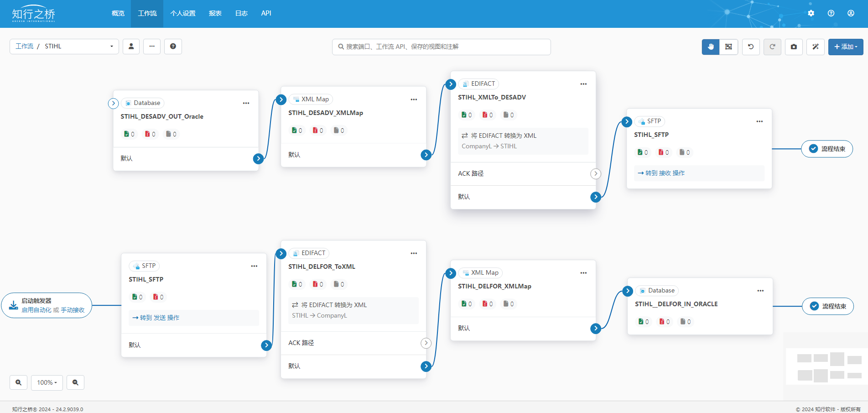The image size is (868, 413).
Task: Open the 个人设置 tab
Action: (x=183, y=13)
